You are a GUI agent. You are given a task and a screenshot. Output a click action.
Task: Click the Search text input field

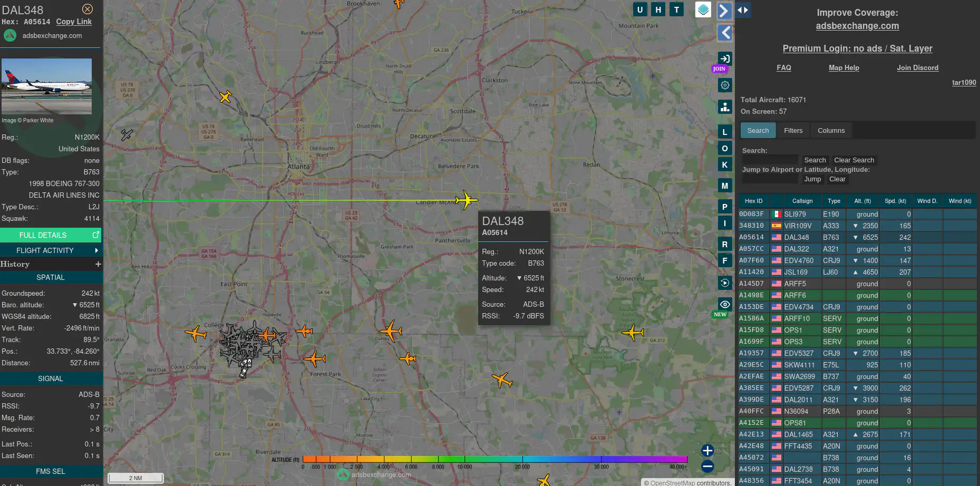(x=770, y=160)
